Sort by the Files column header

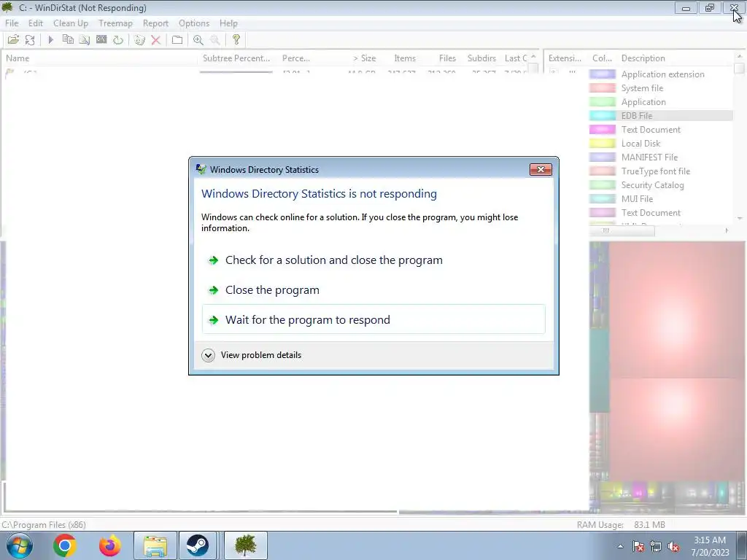pyautogui.click(x=440, y=58)
